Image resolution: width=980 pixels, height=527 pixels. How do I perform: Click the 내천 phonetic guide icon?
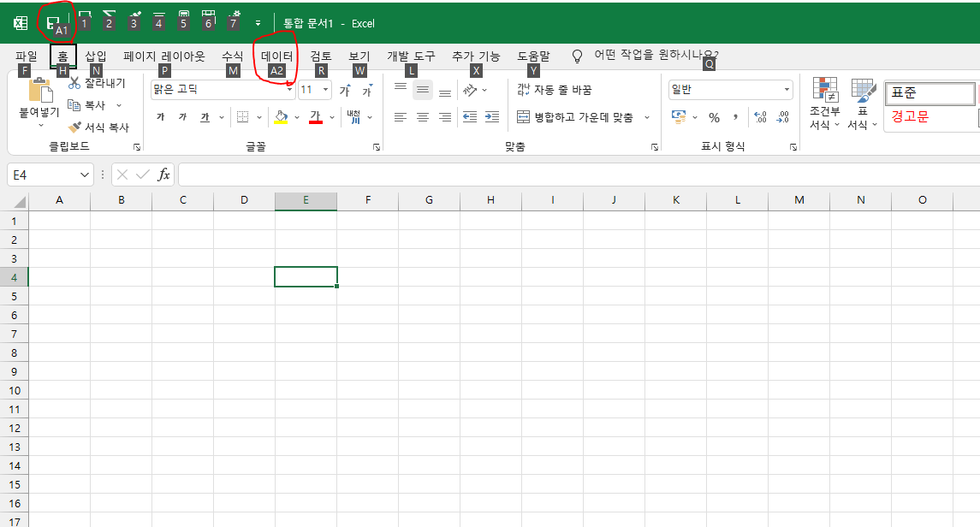pos(354,116)
